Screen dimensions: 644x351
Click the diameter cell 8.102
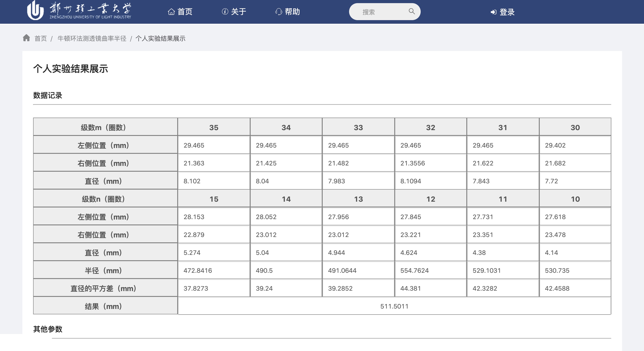tap(214, 181)
